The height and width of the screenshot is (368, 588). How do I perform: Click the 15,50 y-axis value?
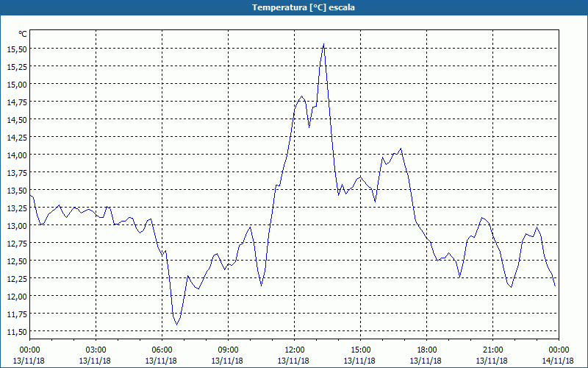coord(17,49)
